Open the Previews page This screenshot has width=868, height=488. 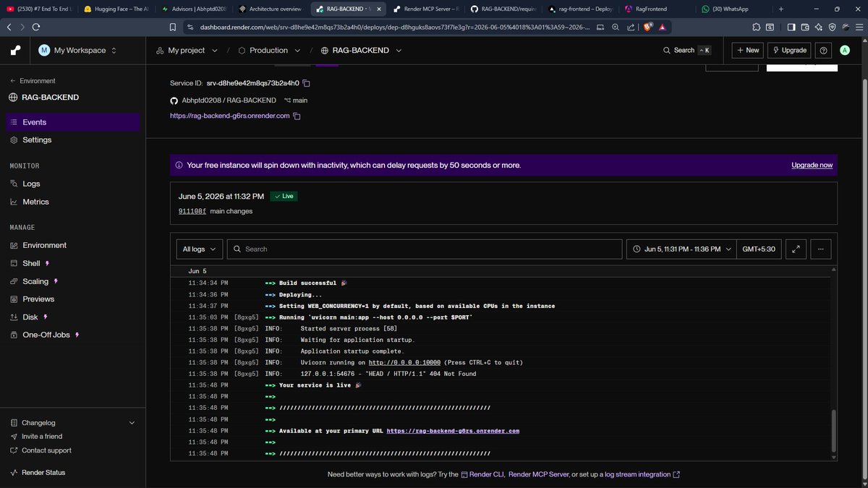(x=38, y=299)
